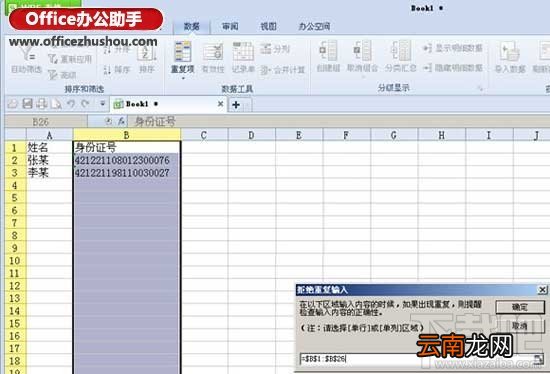Click the 合并计算 consolidate icon
This screenshot has height=374, width=550.
click(x=265, y=70)
